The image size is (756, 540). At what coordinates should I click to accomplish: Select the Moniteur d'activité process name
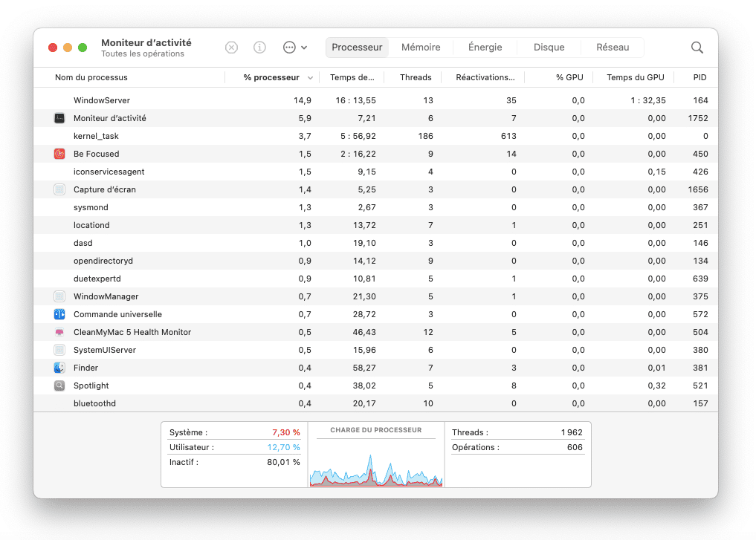click(109, 118)
